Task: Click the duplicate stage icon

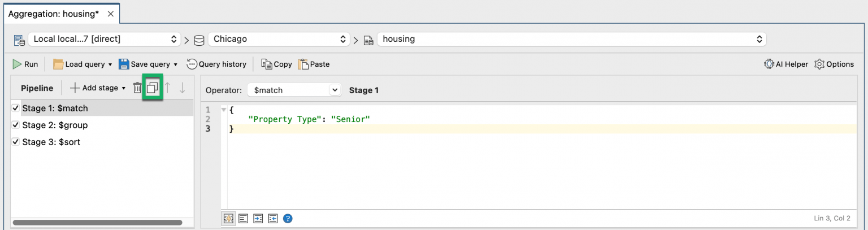Action: pos(152,88)
